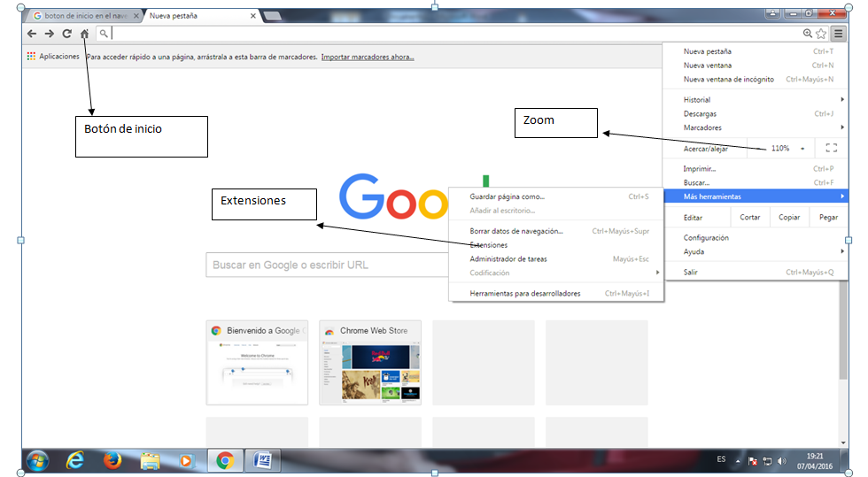Click the network tray icon

click(767, 461)
